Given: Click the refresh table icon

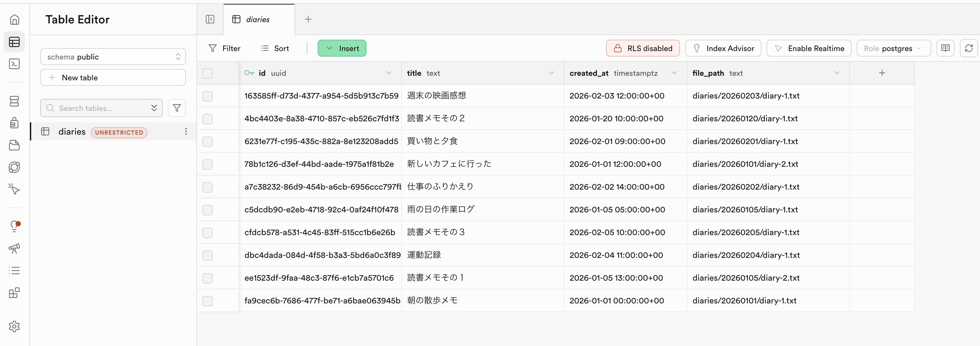Looking at the screenshot, I should [x=969, y=48].
